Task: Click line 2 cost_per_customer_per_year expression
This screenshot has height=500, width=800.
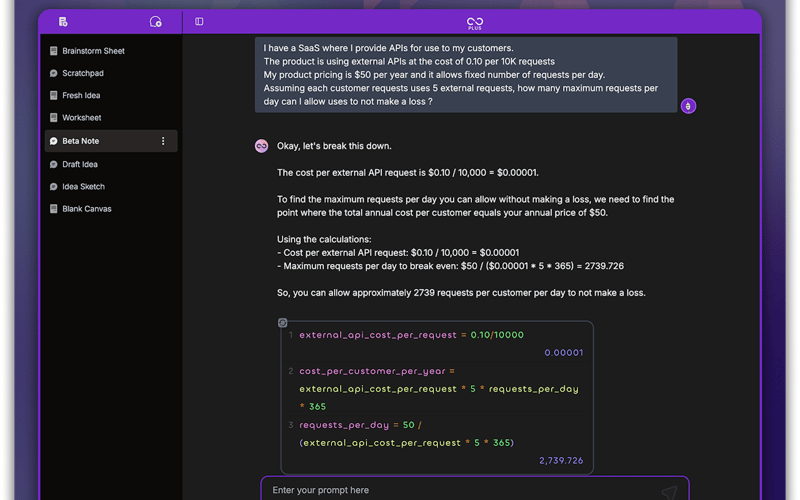Action: tap(439, 389)
